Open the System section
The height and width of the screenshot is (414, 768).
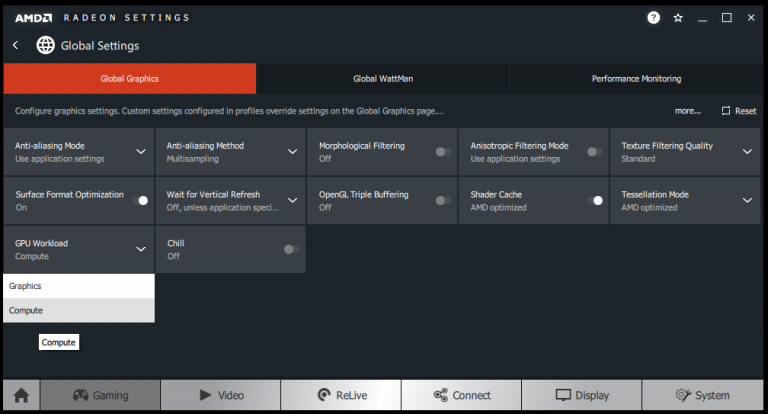pyautogui.click(x=702, y=395)
